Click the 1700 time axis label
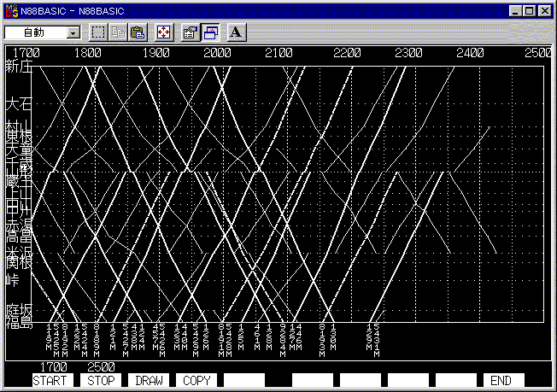Viewport: 557px width, 392px height. (x=26, y=53)
